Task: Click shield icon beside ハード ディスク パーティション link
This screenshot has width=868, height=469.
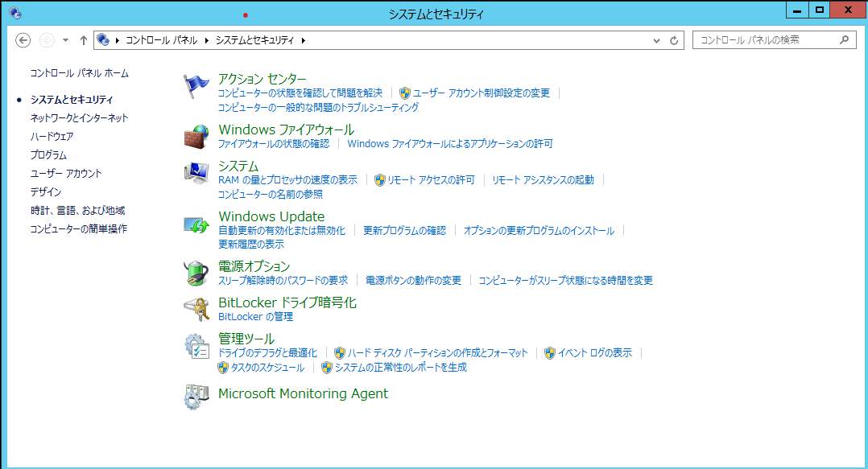Action: [x=340, y=353]
